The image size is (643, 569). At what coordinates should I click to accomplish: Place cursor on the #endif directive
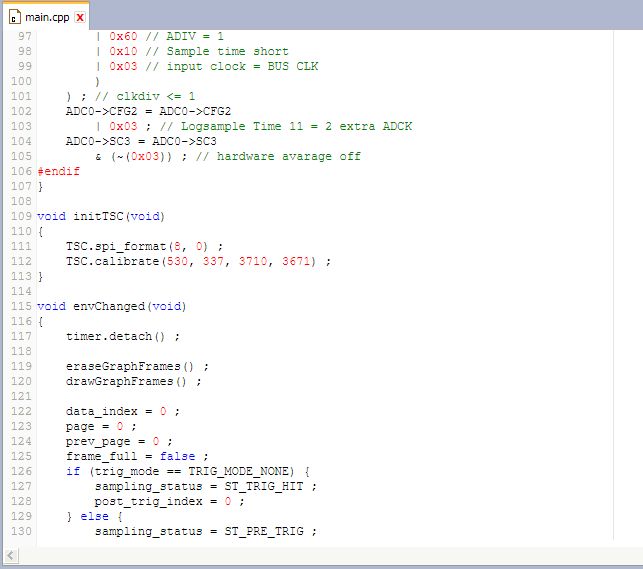coord(57,171)
